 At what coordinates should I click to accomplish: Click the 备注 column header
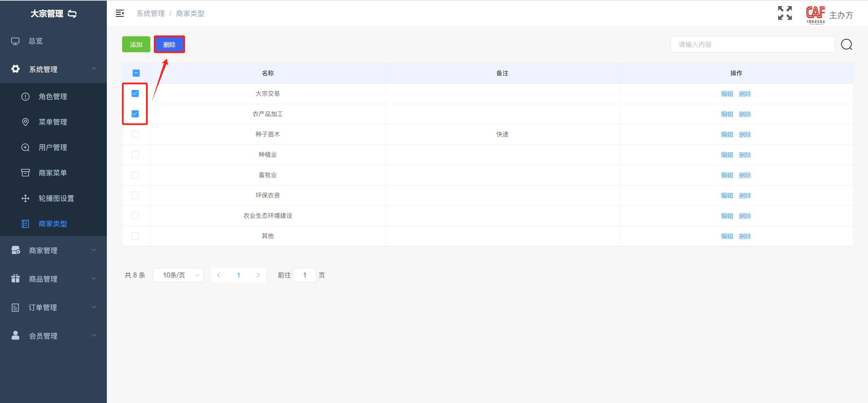502,73
